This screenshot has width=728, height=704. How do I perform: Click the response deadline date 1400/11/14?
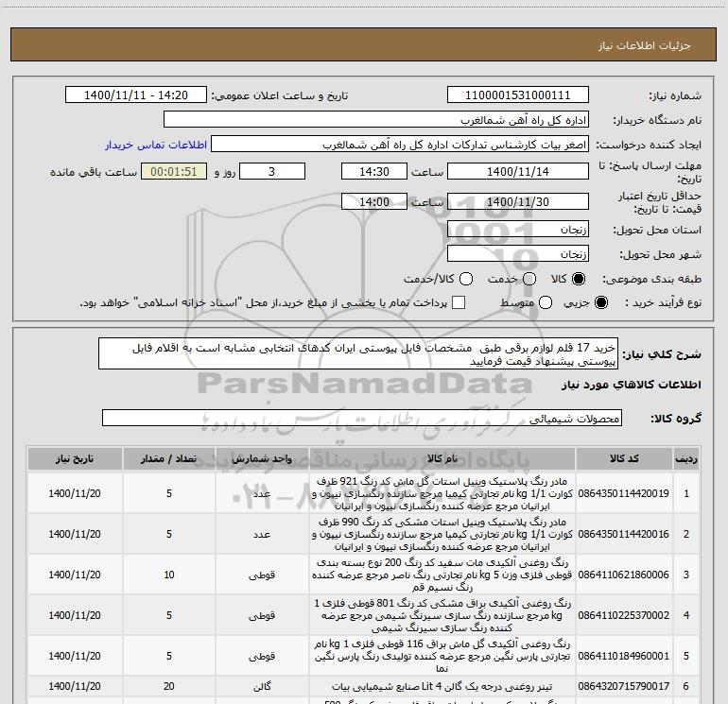[x=518, y=171]
